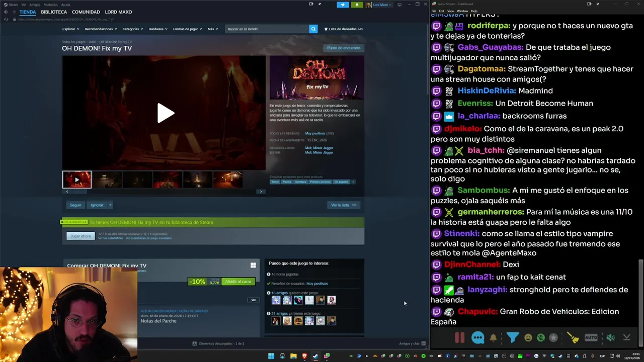Screen dimensions: 644x362
Task: Switch to the BIBLIOTECA tab
Action: [54, 12]
